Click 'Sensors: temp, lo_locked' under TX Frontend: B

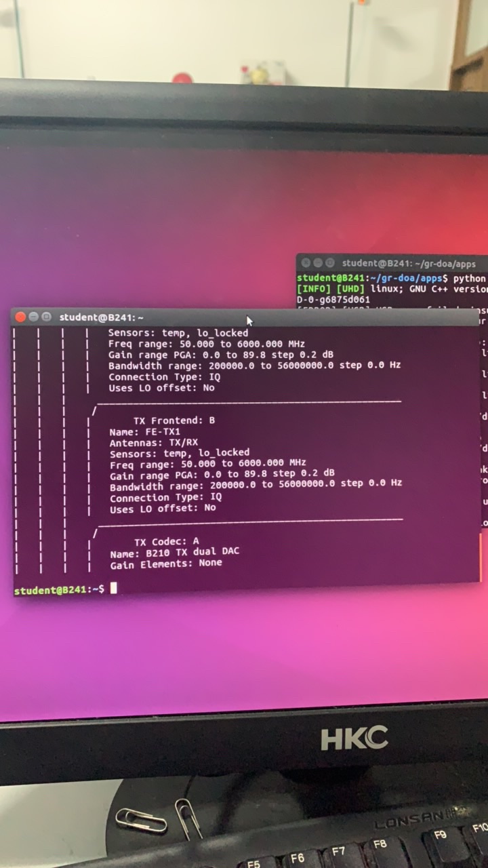180,452
